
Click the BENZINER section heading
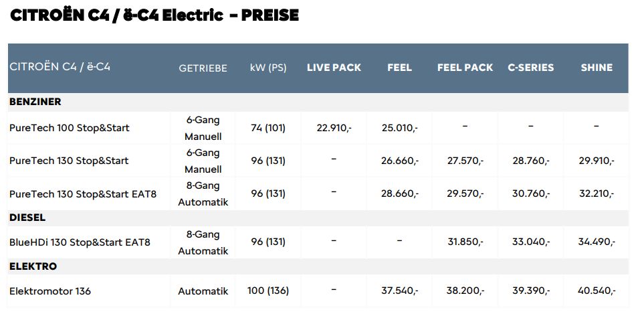pos(35,102)
